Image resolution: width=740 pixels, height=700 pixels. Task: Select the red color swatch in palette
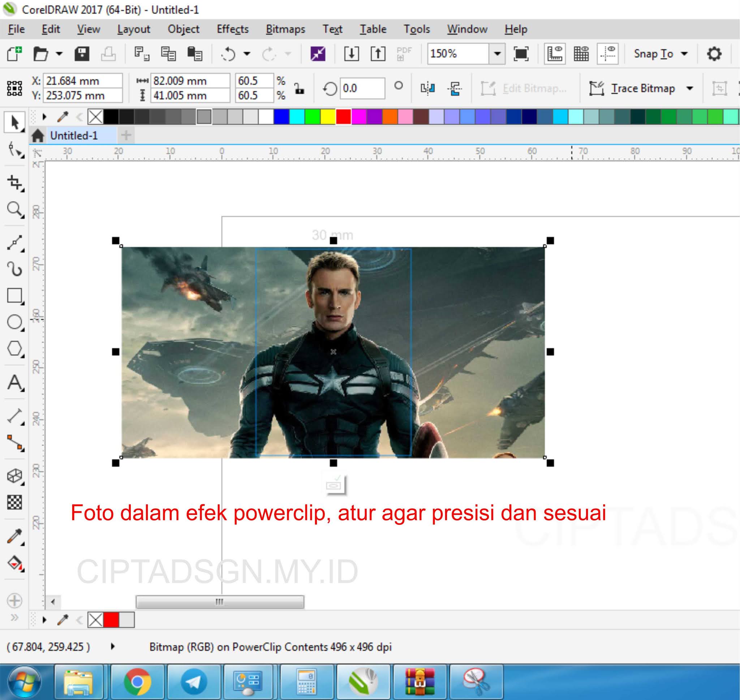pyautogui.click(x=343, y=117)
